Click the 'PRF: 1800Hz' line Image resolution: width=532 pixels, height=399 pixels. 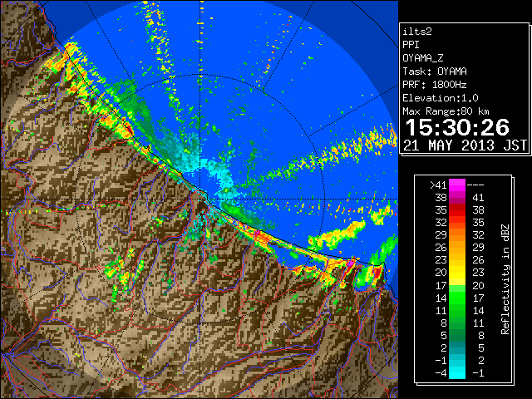click(x=435, y=85)
